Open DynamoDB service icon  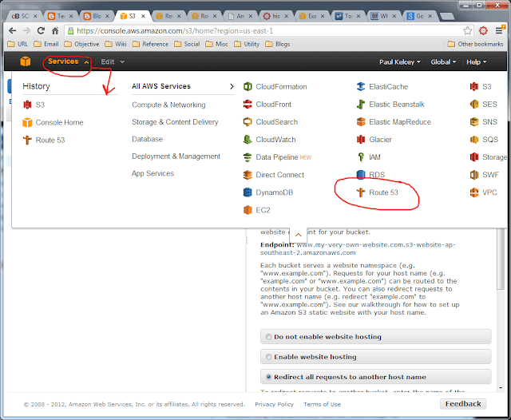248,192
